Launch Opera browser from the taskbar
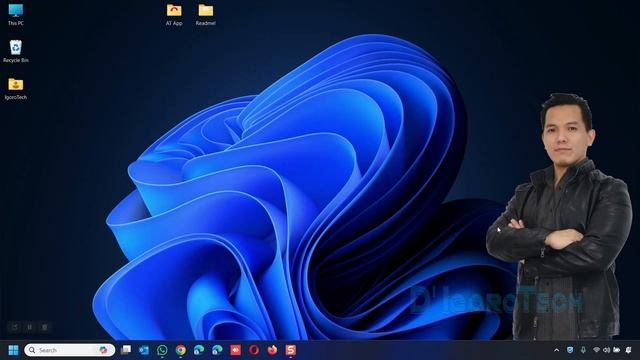640x360 pixels. 254,350
